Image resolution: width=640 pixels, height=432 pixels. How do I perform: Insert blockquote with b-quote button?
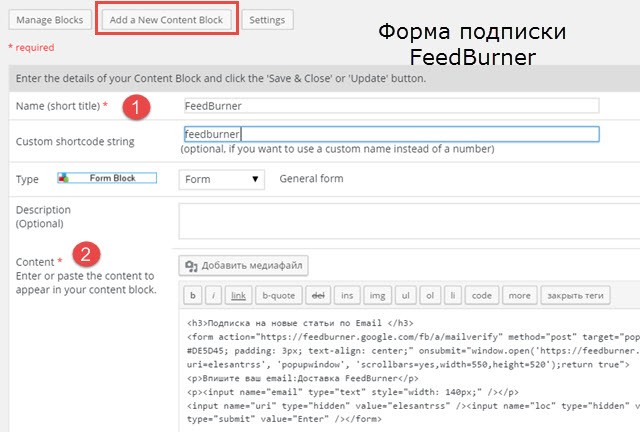click(278, 295)
